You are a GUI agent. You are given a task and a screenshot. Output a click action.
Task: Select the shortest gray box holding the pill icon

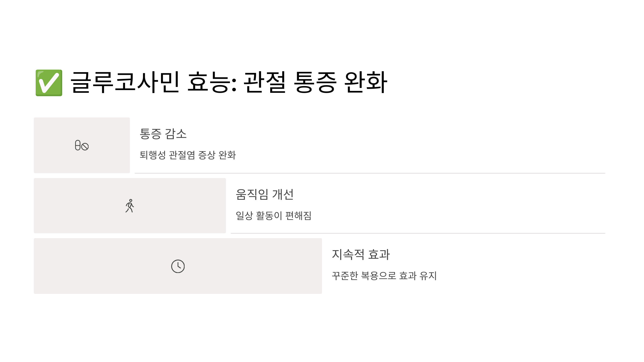82,145
